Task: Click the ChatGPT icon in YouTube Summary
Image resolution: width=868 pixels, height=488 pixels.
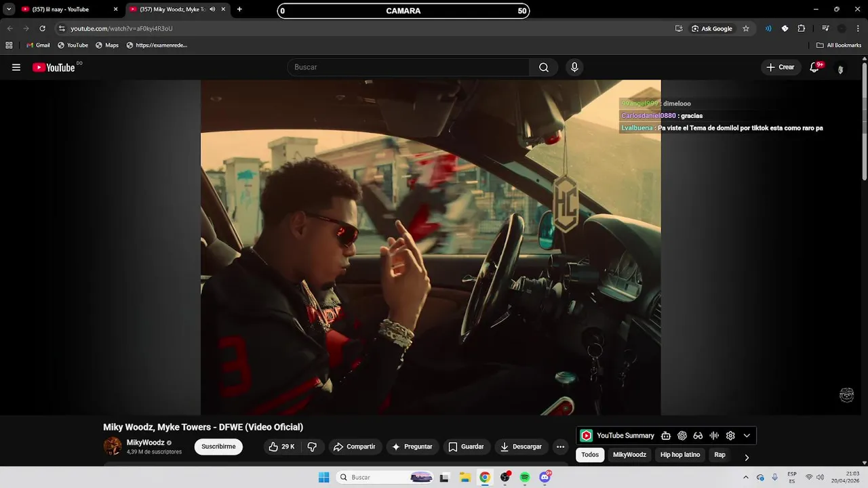Action: tap(682, 436)
